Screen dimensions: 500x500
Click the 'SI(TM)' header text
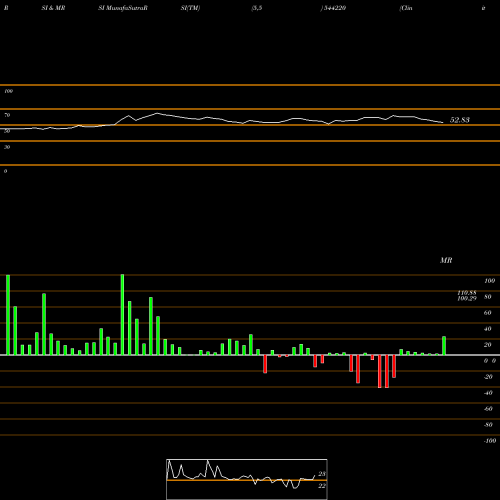point(190,8)
